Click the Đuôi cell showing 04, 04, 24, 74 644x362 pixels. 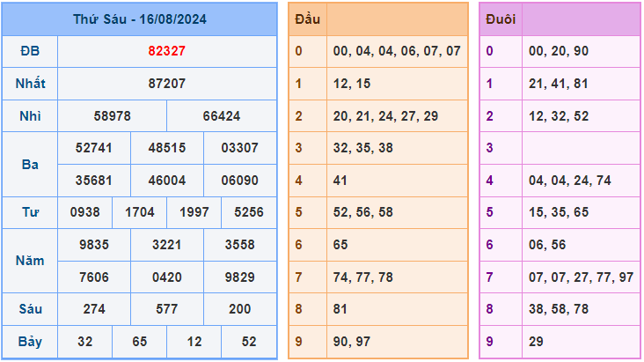[x=581, y=180]
